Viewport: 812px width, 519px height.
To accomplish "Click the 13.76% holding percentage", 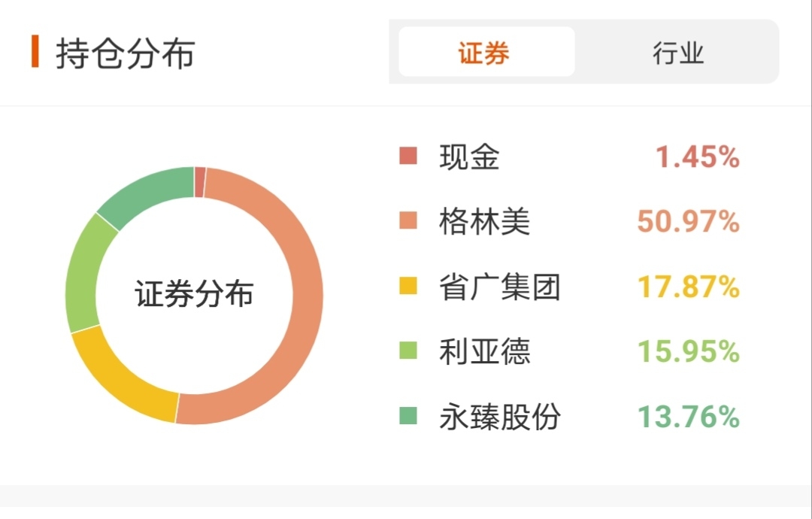I will click(688, 417).
